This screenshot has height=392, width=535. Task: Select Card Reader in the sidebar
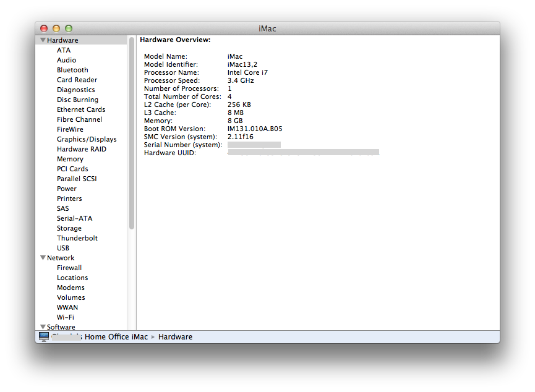(x=77, y=80)
